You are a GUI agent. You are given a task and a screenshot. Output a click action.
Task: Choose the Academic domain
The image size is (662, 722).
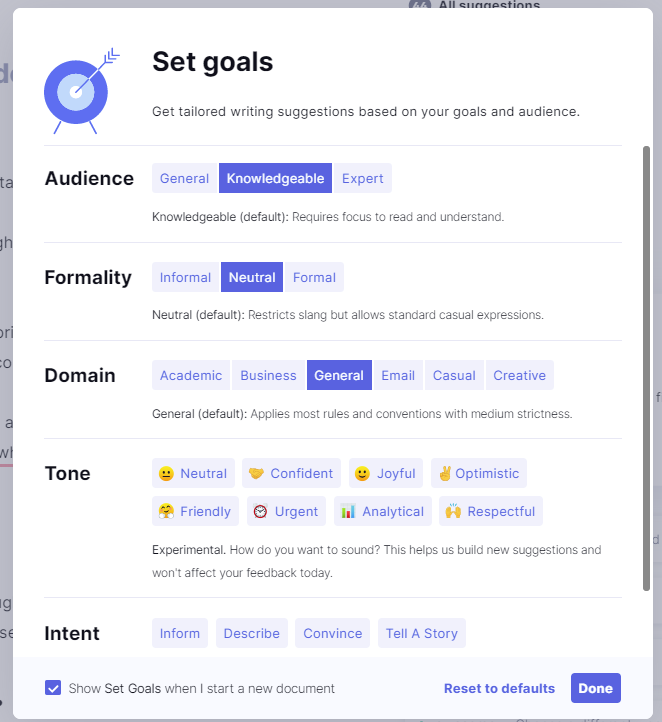coord(191,375)
